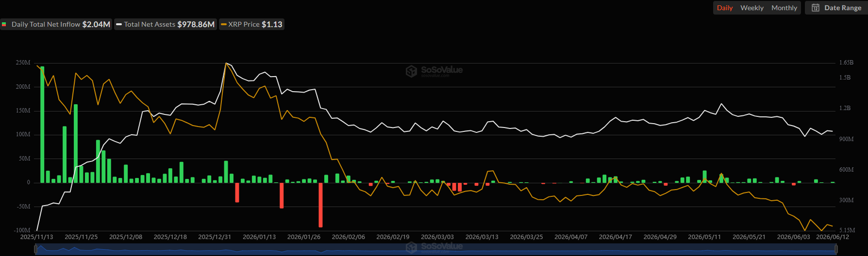Click the 100M left axis label
The height and width of the screenshot is (256, 868).
coord(23,134)
